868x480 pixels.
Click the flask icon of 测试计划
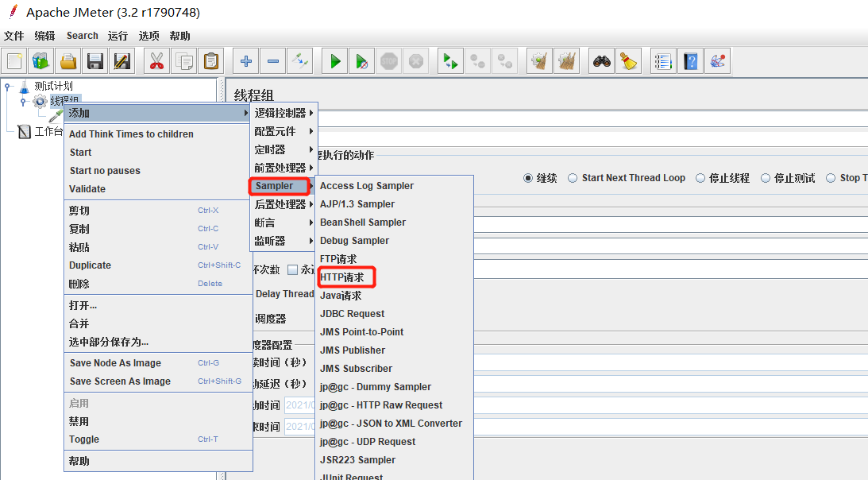(x=25, y=87)
